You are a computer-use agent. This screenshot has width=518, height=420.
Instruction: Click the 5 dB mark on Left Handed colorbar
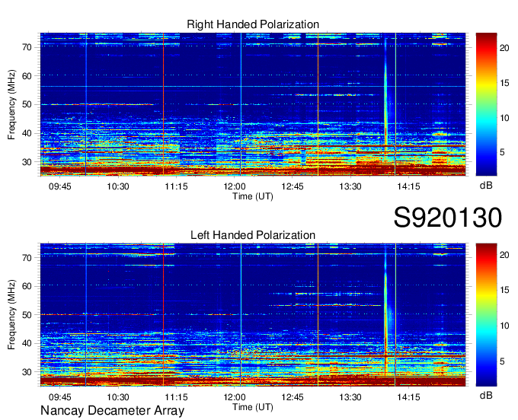(502, 361)
